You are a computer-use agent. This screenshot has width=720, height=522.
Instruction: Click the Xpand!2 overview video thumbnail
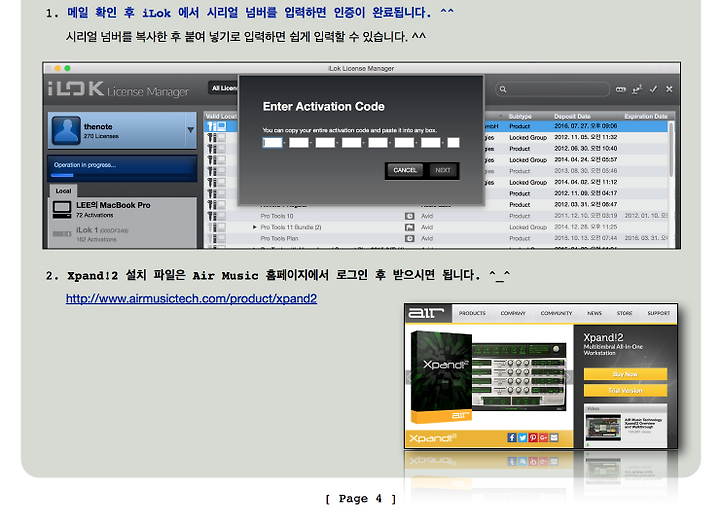pyautogui.click(x=603, y=427)
